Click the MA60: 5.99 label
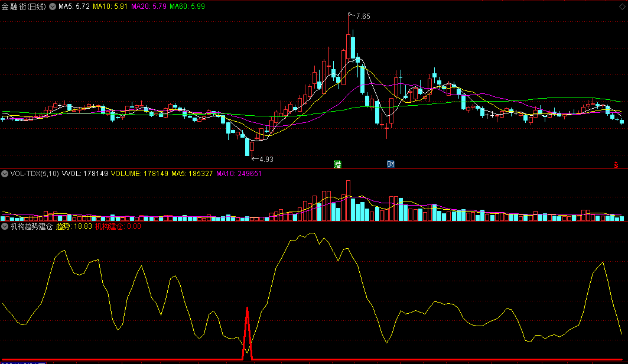 coord(187,6)
